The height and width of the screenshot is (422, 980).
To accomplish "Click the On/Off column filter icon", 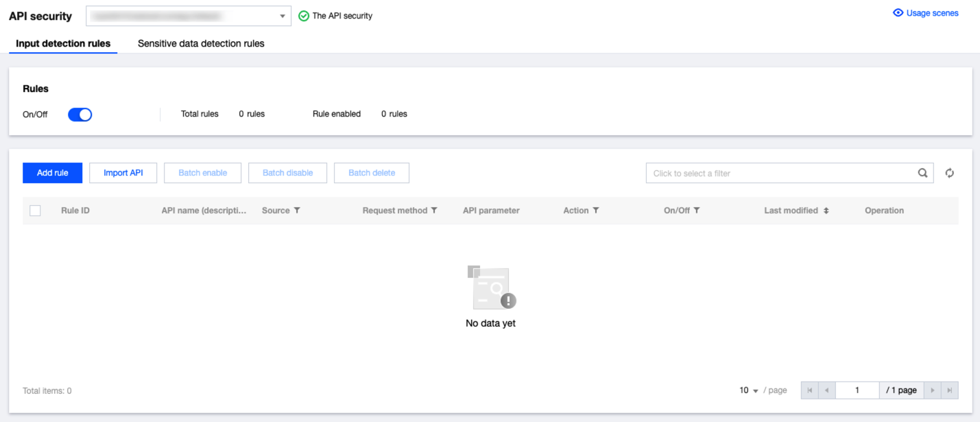I will click(x=697, y=211).
